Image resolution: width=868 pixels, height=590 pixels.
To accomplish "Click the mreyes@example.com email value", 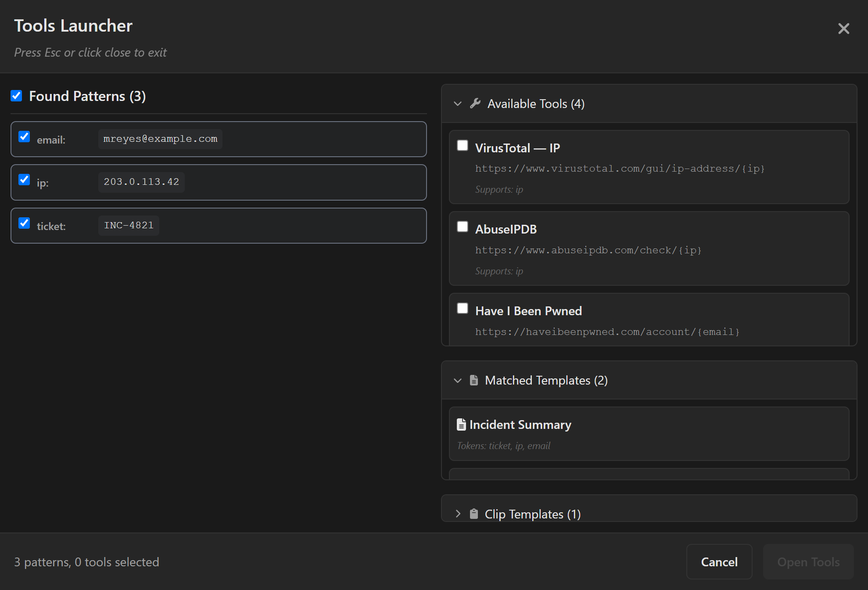I will tap(160, 139).
